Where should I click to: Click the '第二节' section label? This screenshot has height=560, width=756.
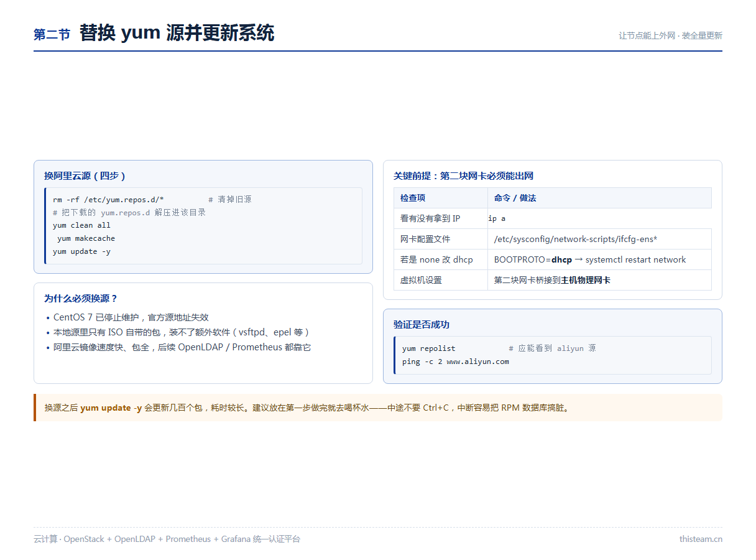click(x=52, y=35)
